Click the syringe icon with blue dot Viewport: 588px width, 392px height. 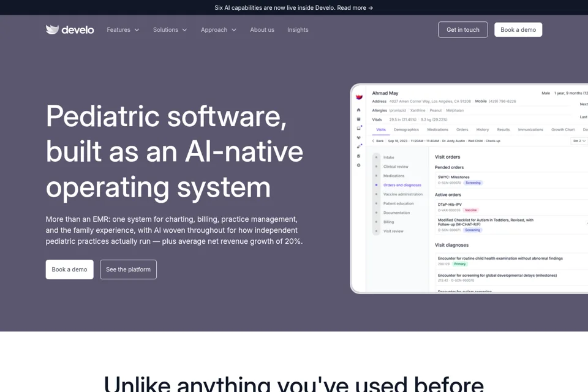click(359, 146)
